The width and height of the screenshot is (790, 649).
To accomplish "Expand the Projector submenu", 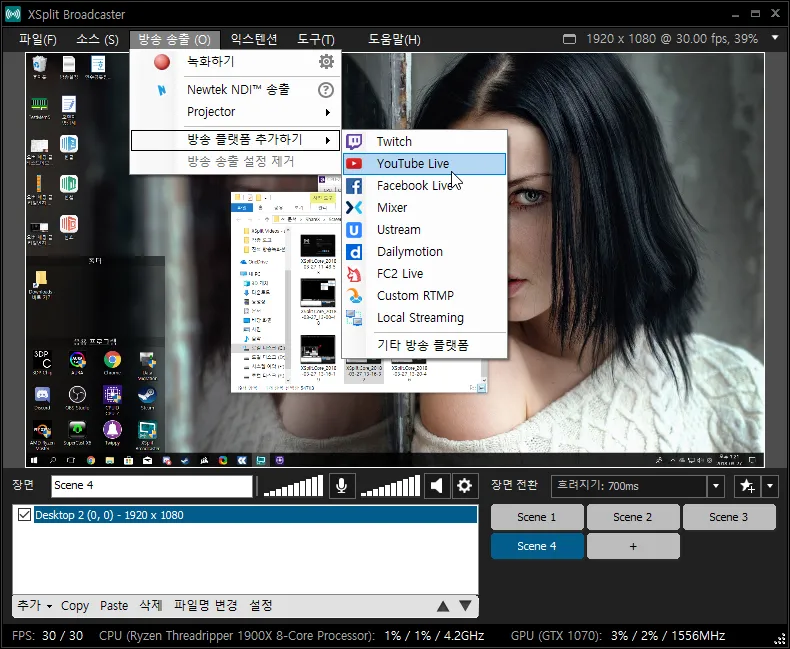I will (x=236, y=112).
